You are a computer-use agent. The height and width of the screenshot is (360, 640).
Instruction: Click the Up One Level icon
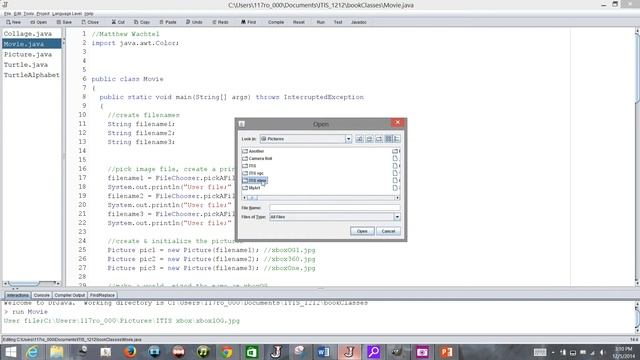coord(359,139)
